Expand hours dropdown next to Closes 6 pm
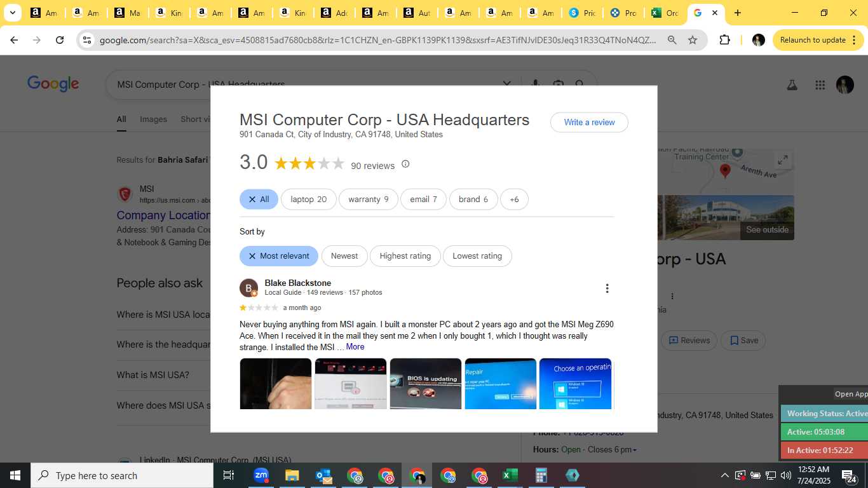Image resolution: width=868 pixels, height=488 pixels. coord(634,450)
